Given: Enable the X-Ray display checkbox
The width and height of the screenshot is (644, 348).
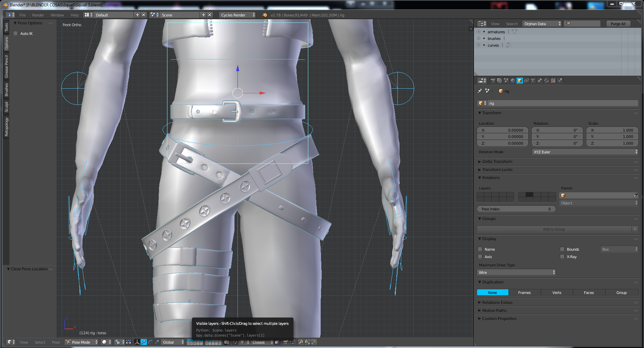Looking at the screenshot, I should 562,256.
